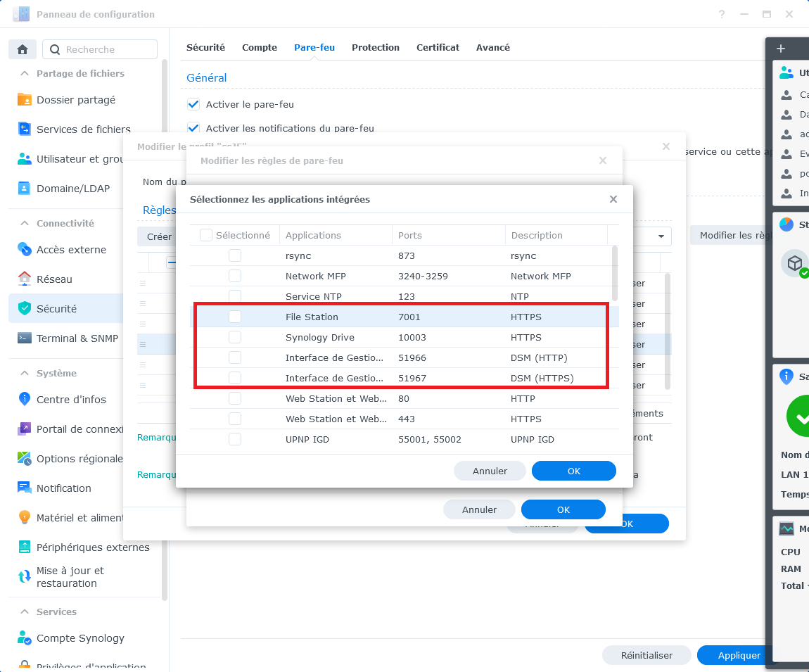Collapse the Connectivité section
Image resolution: width=809 pixels, height=672 pixels.
coord(24,223)
